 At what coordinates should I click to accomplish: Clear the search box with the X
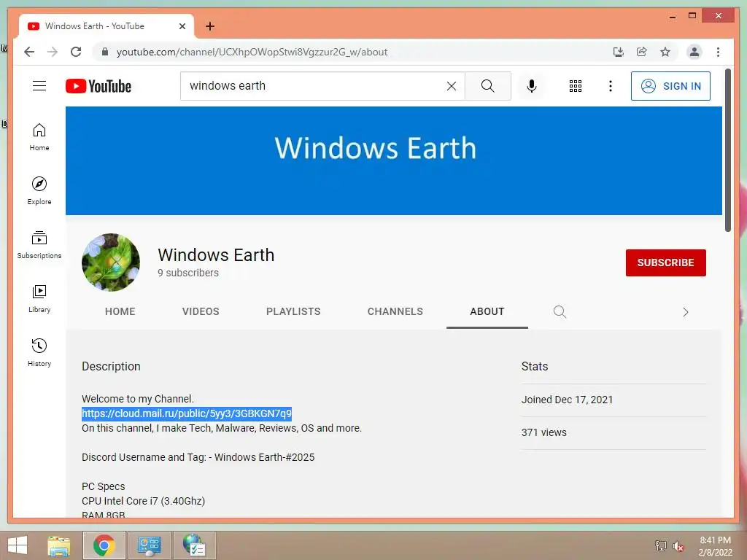tap(451, 86)
